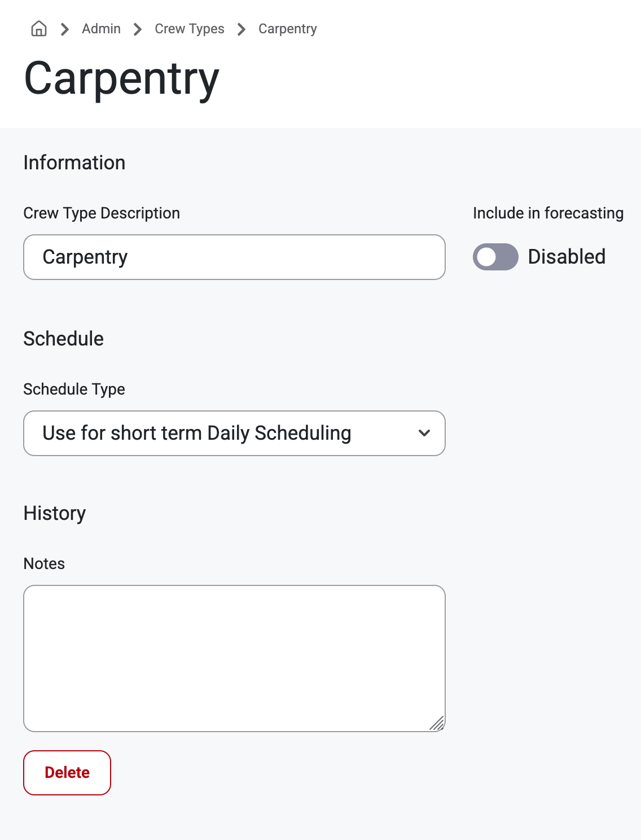This screenshot has width=641, height=840.
Task: Click inside the Notes text area
Action: pyautogui.click(x=234, y=658)
